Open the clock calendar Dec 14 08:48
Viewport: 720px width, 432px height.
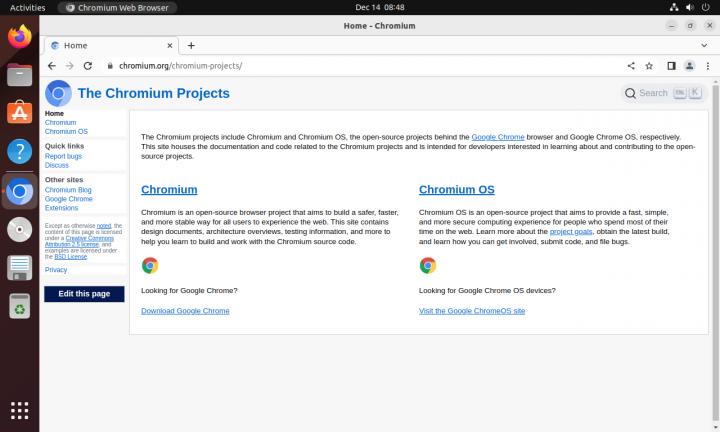click(380, 7)
